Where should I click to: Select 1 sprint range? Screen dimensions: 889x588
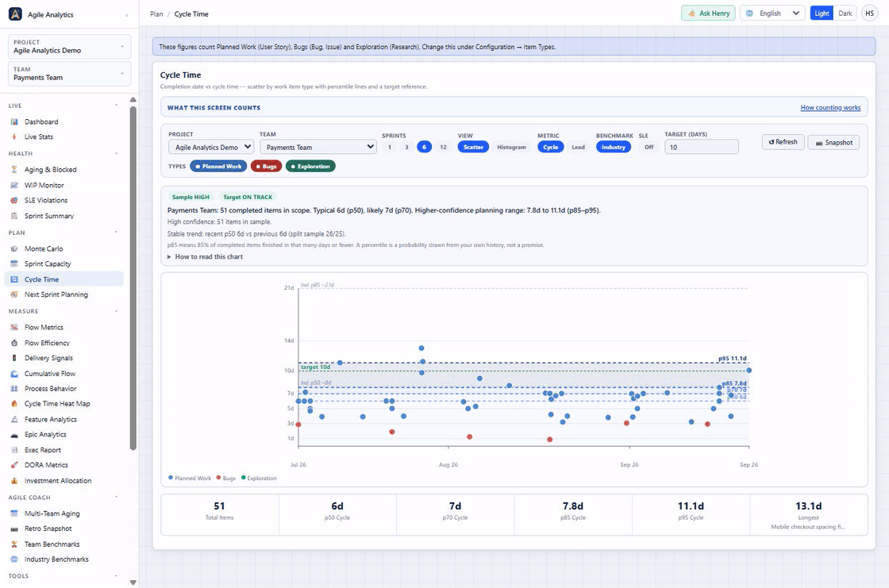click(x=389, y=147)
